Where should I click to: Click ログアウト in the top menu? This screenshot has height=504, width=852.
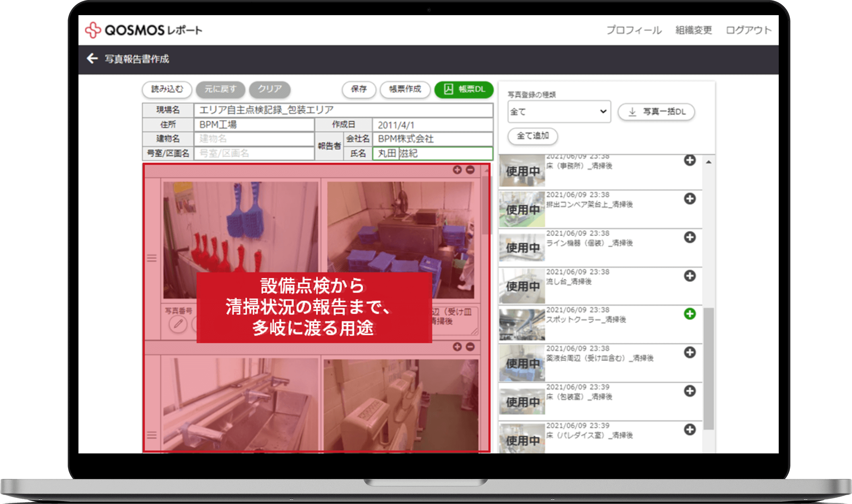[748, 30]
